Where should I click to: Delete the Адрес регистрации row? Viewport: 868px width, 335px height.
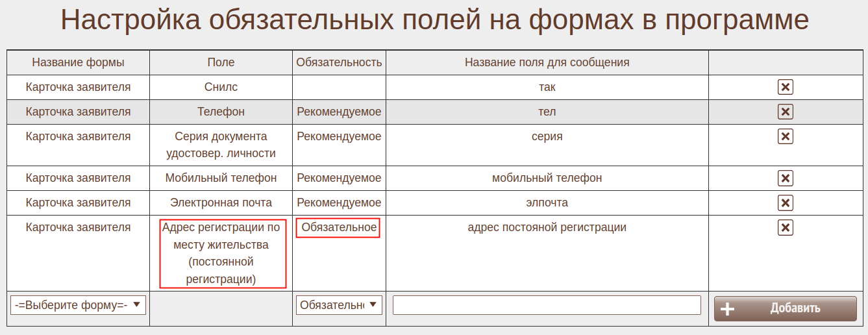785,227
